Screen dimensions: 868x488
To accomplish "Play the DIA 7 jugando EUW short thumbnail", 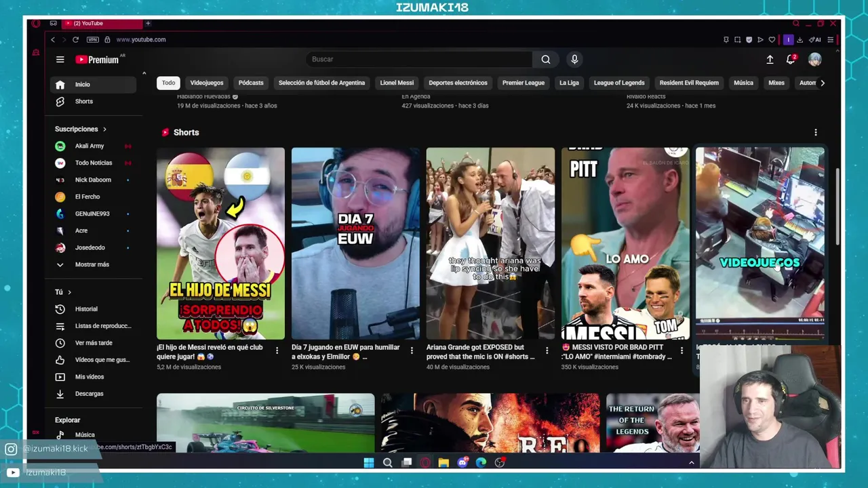I will click(x=355, y=243).
